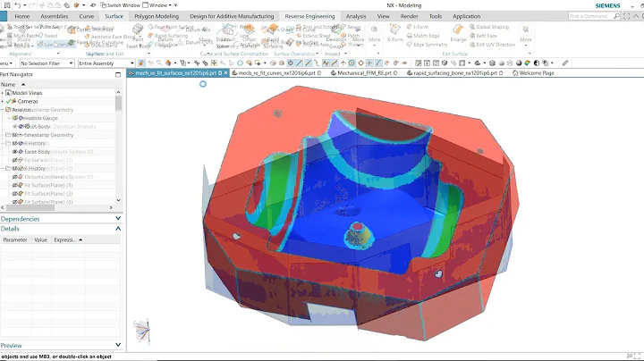Open the Tools ribbon tab
The image size is (644, 361).
(436, 16)
